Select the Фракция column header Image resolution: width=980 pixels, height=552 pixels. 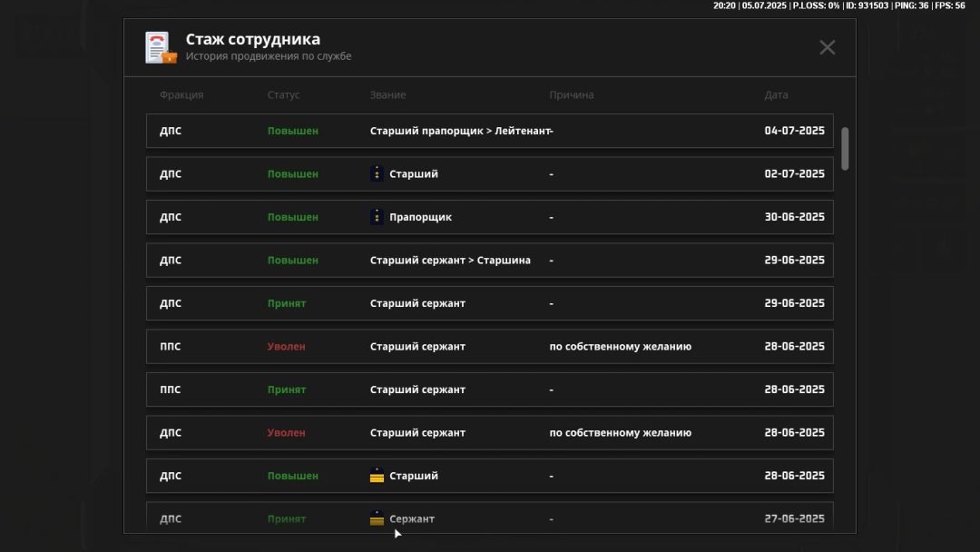[181, 95]
